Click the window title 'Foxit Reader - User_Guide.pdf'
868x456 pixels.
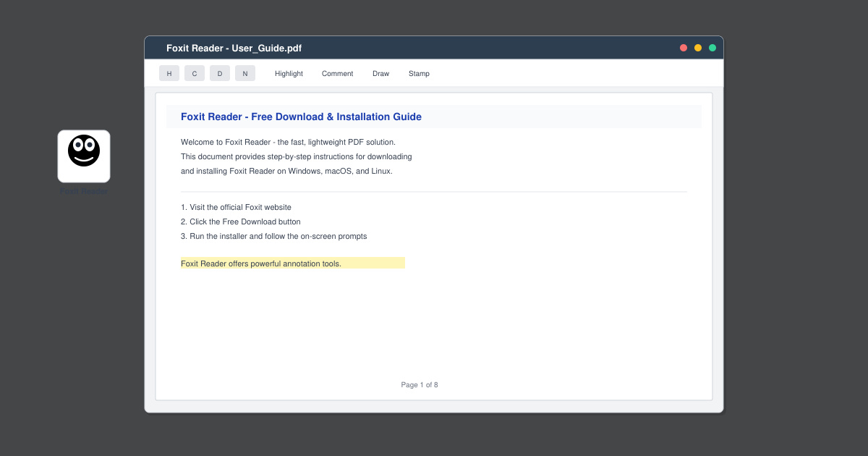(234, 48)
